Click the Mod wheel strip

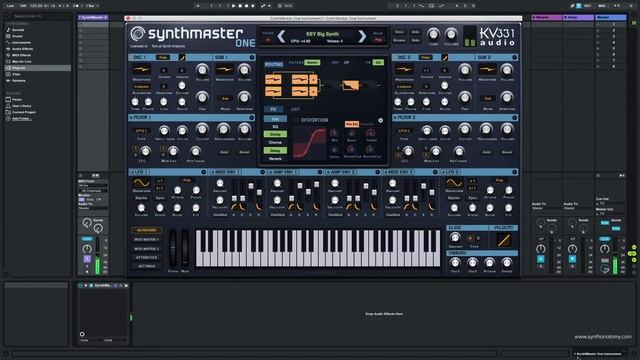[x=185, y=248]
